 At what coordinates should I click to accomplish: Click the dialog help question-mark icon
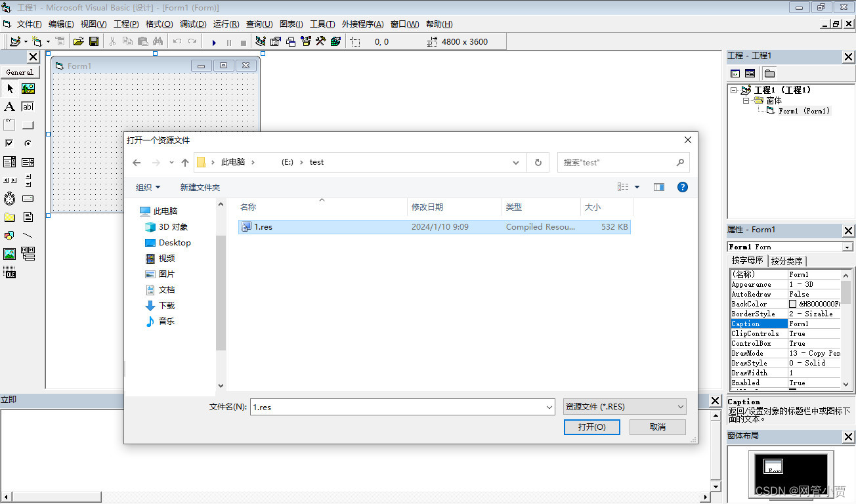point(683,187)
